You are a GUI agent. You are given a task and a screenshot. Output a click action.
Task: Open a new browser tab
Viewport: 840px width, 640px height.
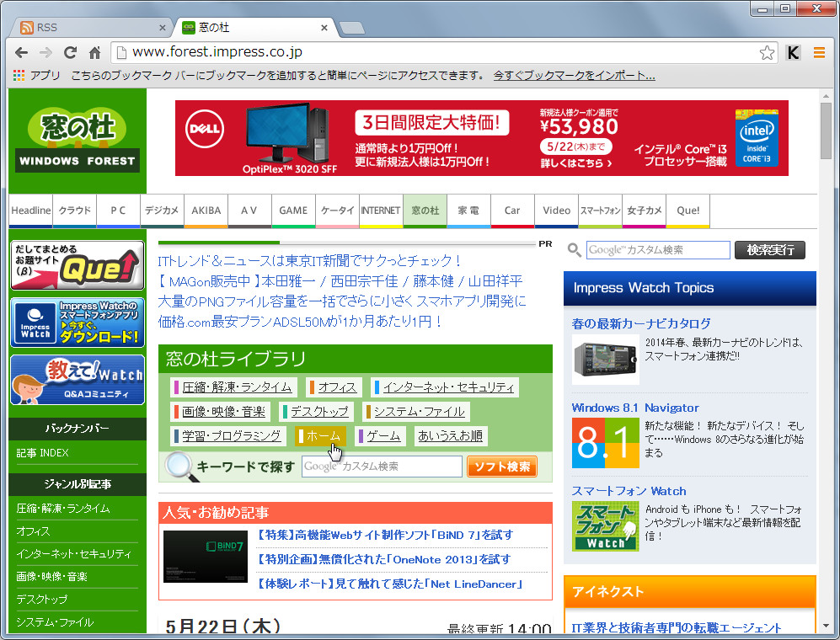(x=352, y=28)
